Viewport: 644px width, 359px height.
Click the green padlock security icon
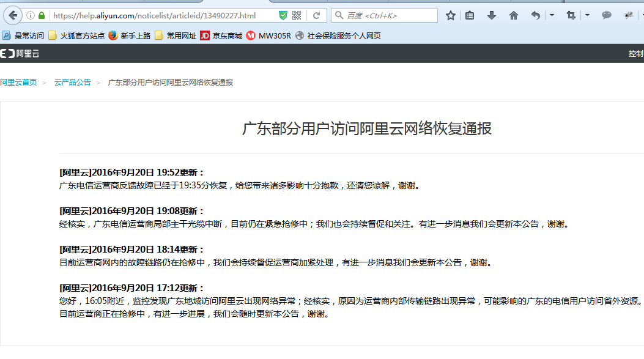tap(42, 16)
